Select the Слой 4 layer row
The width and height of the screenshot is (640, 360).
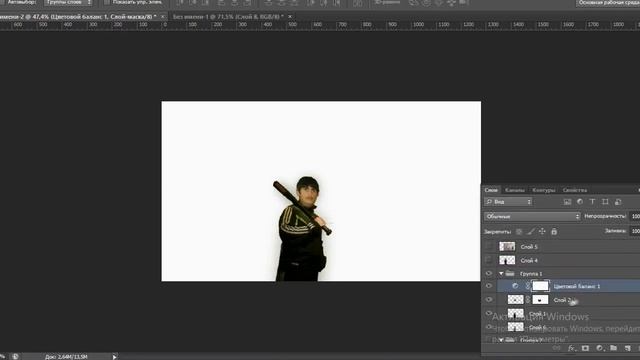561,260
